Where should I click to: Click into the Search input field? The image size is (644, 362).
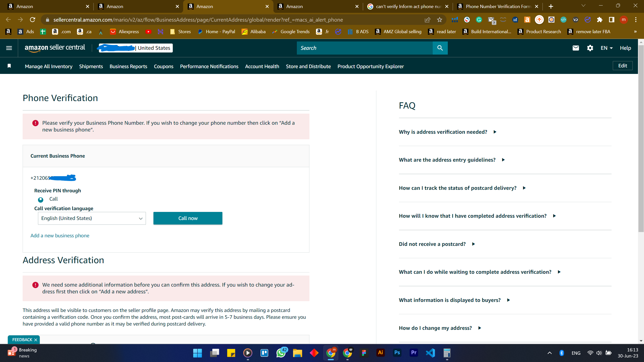365,48
